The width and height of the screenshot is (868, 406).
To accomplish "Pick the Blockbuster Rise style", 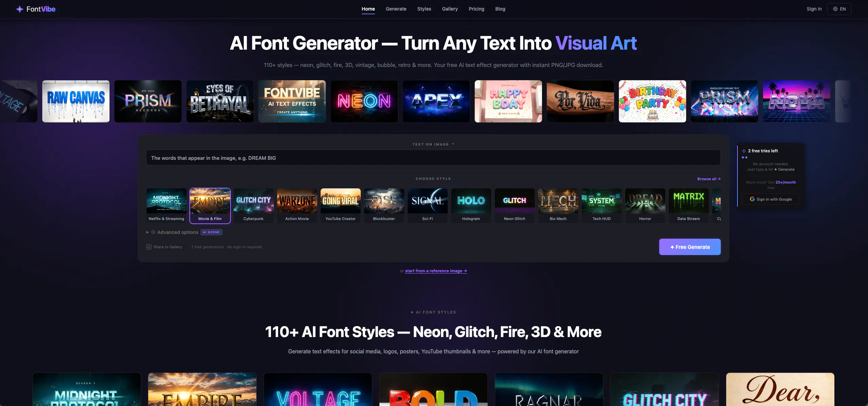I will (x=384, y=206).
